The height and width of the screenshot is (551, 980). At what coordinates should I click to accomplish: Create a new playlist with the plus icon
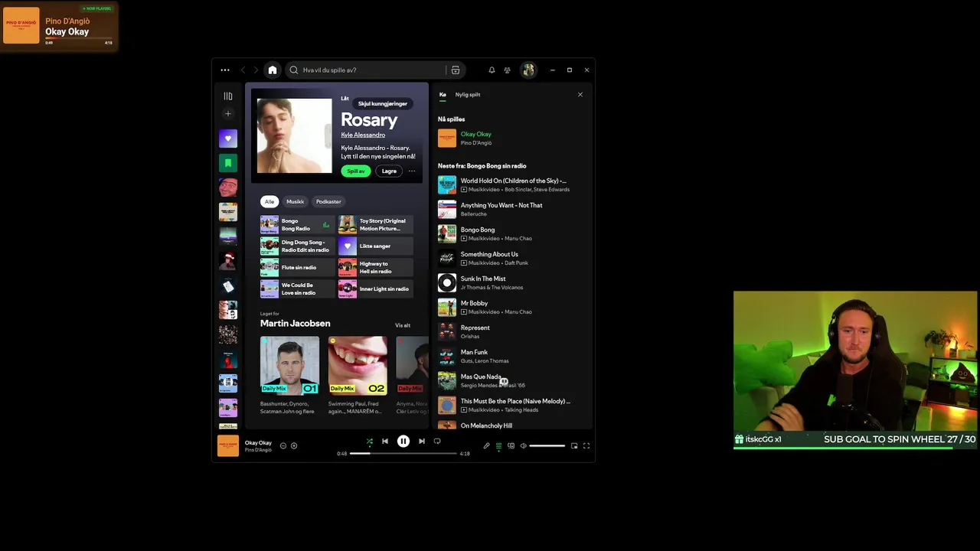[x=227, y=113]
